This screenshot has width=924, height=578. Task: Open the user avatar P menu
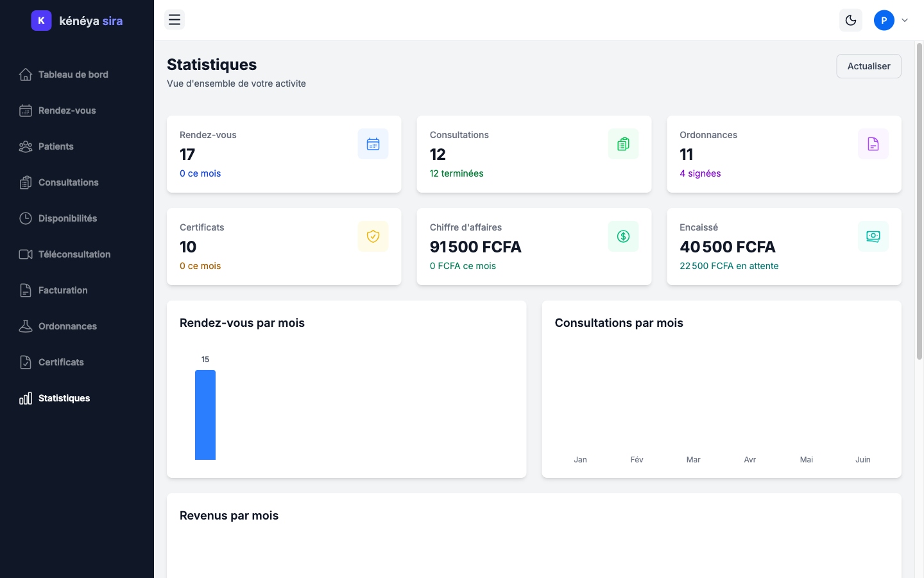(884, 21)
